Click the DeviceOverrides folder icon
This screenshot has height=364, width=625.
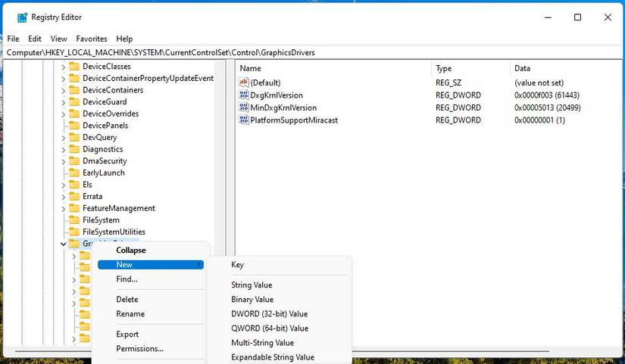pyautogui.click(x=74, y=114)
